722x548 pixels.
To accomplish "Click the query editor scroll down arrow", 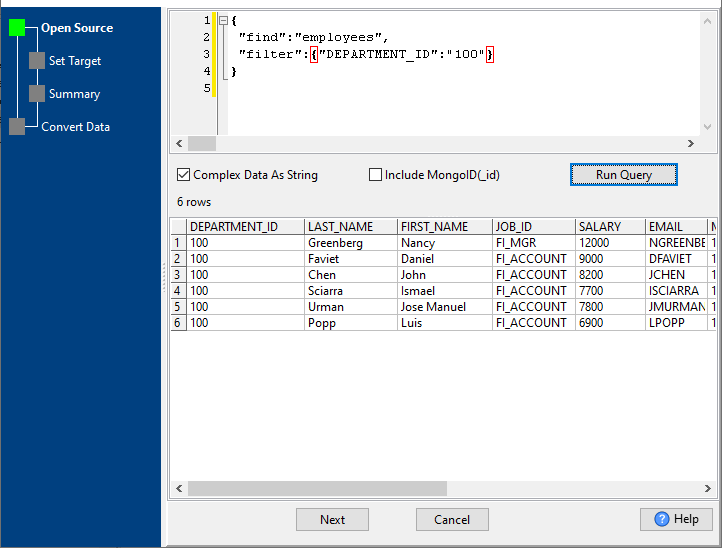I will pyautogui.click(x=708, y=127).
